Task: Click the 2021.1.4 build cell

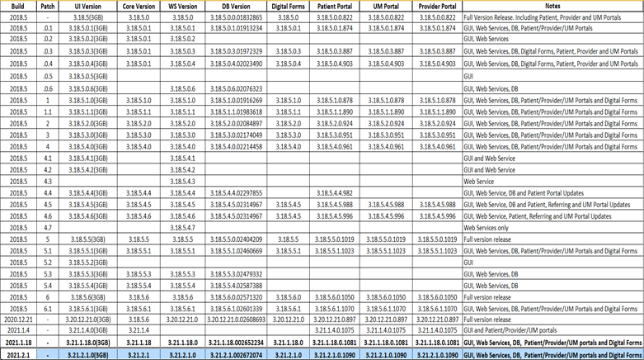Action: (x=17, y=329)
